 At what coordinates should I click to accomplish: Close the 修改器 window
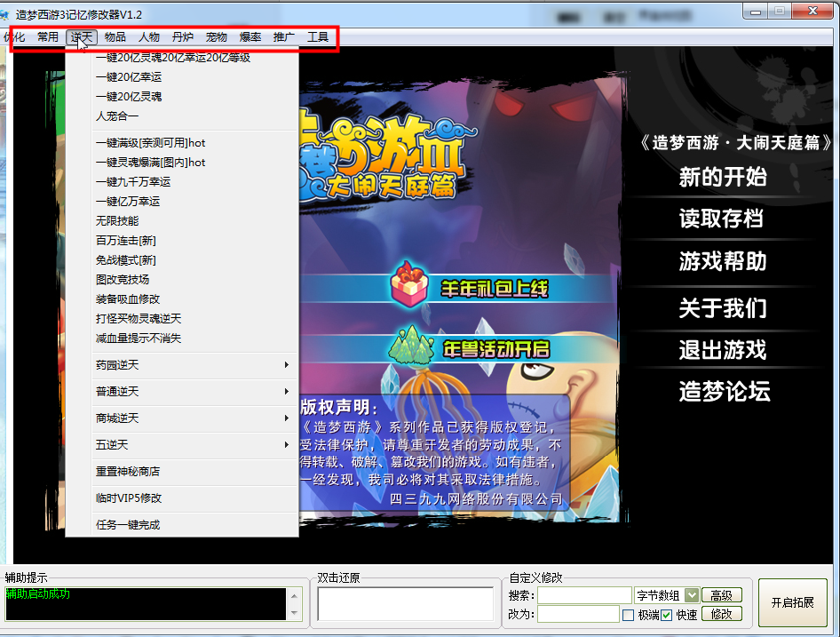coord(812,12)
